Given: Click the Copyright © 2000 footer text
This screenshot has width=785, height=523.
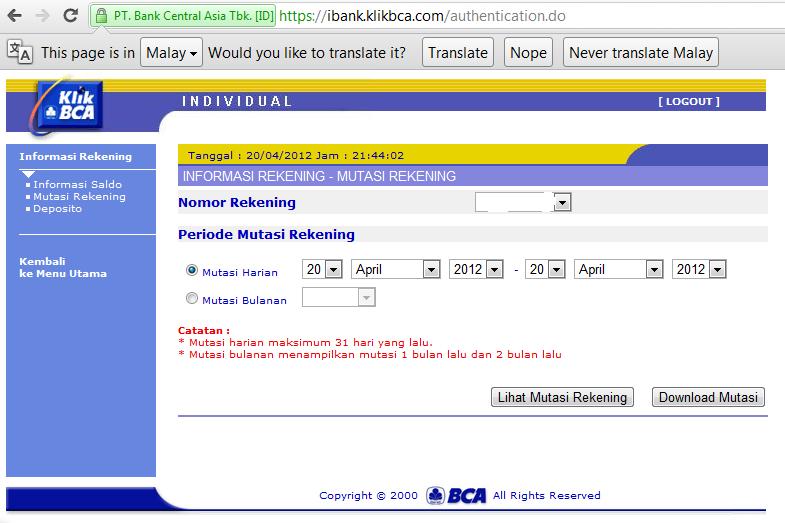Looking at the screenshot, I should [368, 495].
